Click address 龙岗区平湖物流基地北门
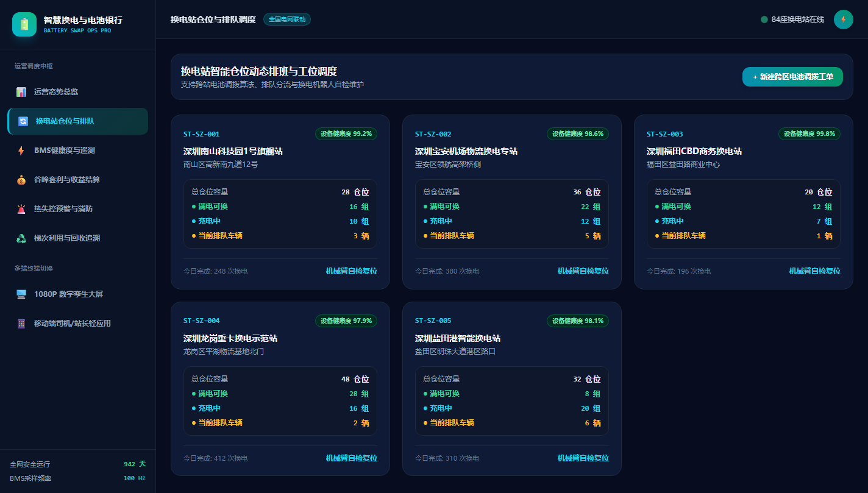 (224, 352)
